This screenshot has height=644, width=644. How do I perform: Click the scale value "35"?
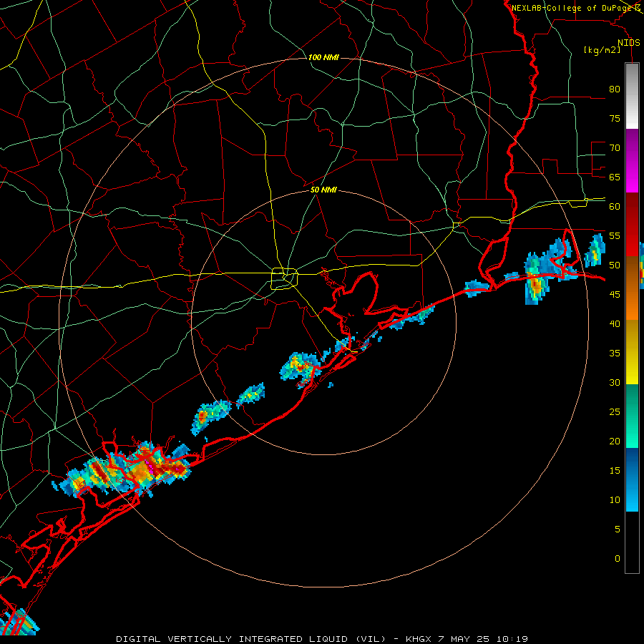click(615, 353)
